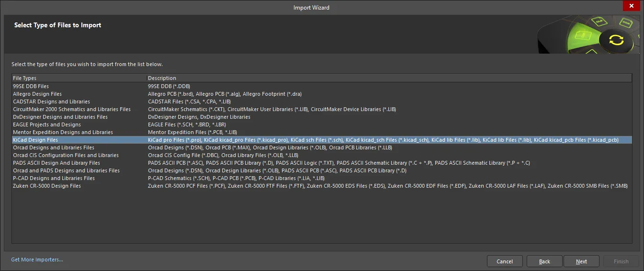Open the Get More Importers link

[x=37, y=260]
